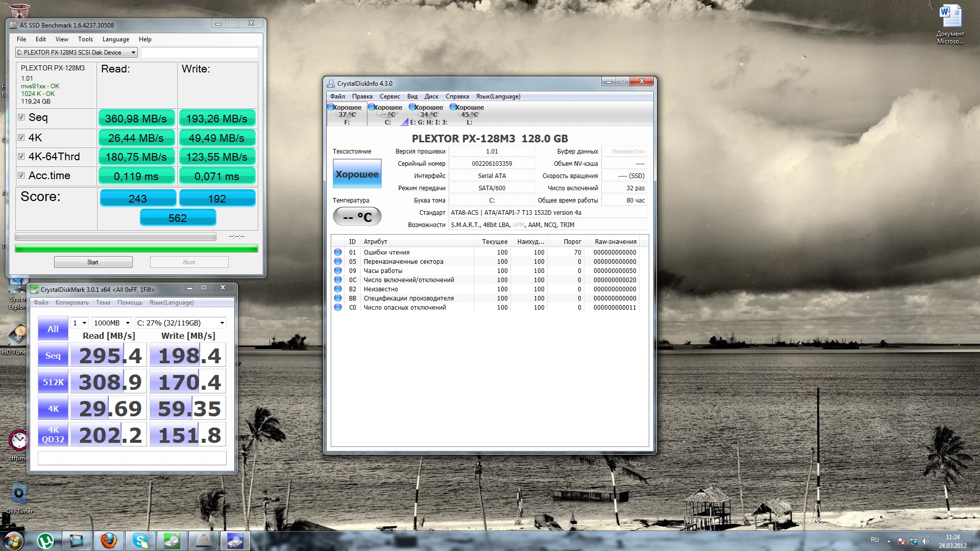980x551 pixels.
Task: Click status orb for attribute 05
Action: [x=338, y=261]
